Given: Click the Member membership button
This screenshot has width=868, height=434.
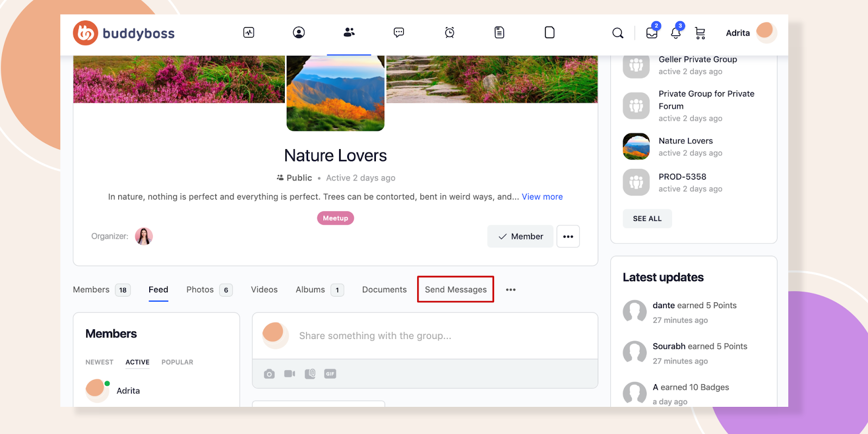Looking at the screenshot, I should [520, 237].
